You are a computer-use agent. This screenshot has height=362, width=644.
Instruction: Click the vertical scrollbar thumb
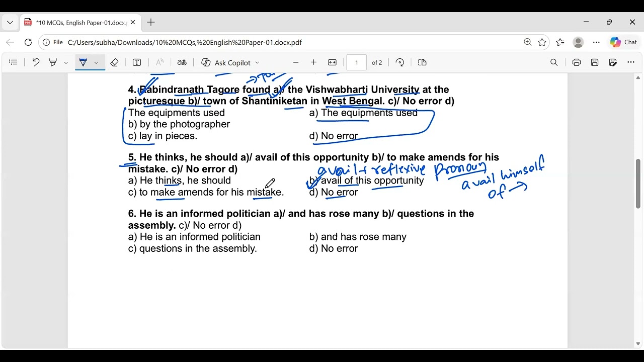click(x=638, y=184)
